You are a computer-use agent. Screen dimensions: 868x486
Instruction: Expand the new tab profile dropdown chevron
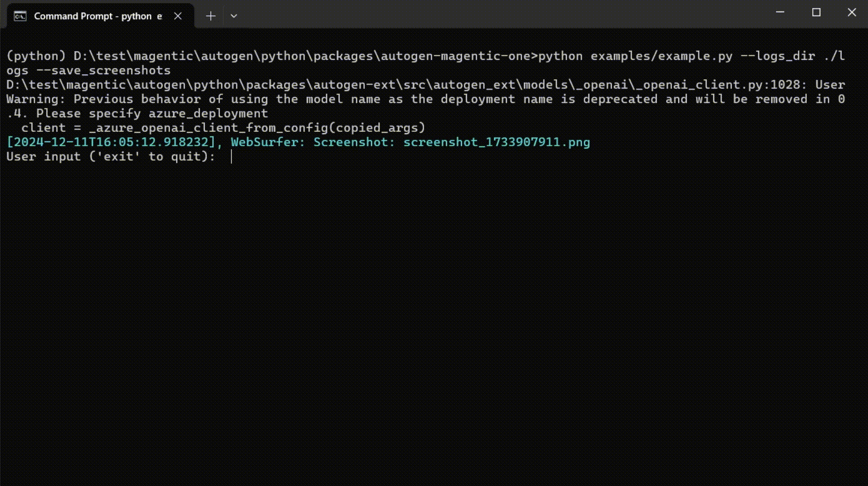point(234,16)
